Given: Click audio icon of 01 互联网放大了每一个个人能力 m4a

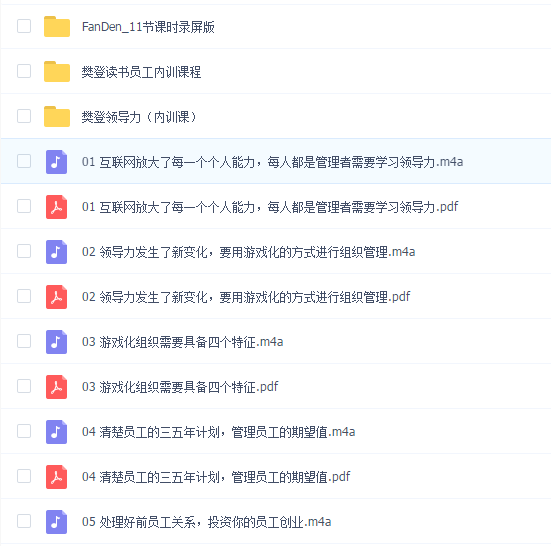Looking at the screenshot, I should click(56, 162).
